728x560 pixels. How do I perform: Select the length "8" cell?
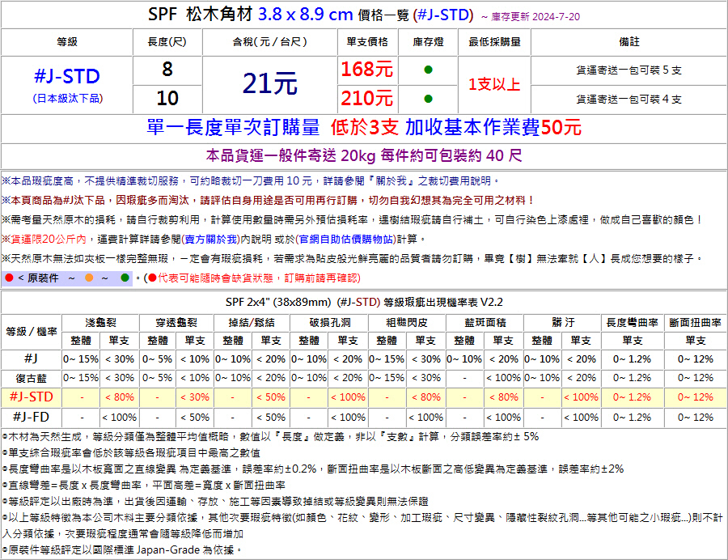pos(167,70)
